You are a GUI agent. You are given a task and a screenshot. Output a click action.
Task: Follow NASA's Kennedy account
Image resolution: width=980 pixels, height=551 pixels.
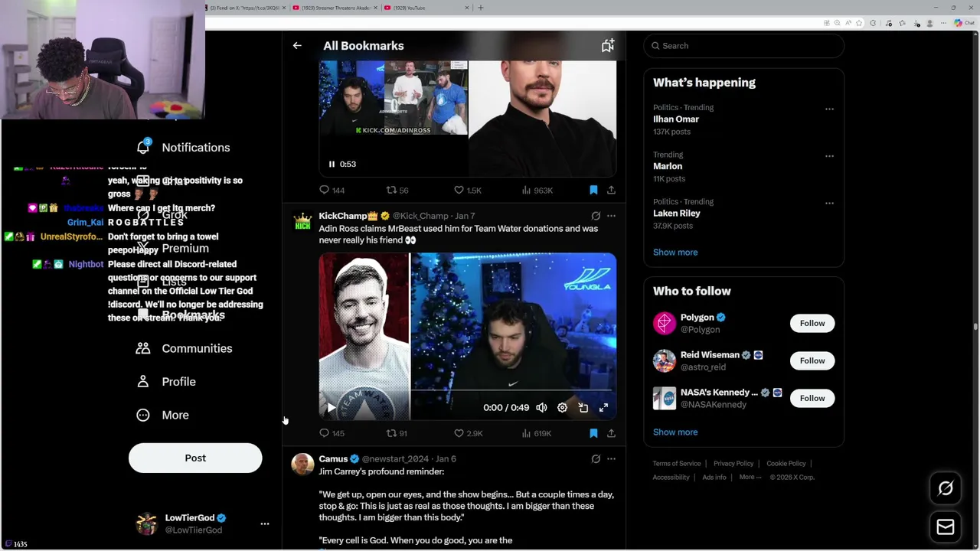tap(812, 398)
